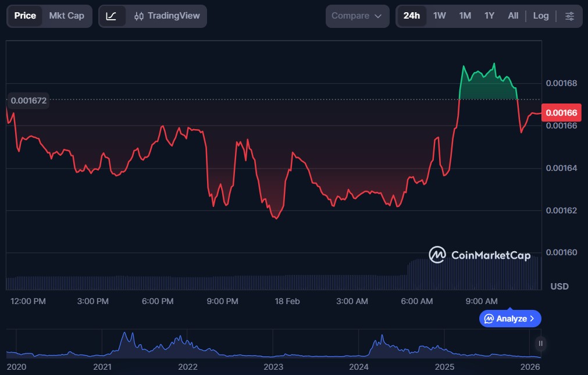The height and width of the screenshot is (375, 588).
Task: Select the 1W time range
Action: (439, 16)
